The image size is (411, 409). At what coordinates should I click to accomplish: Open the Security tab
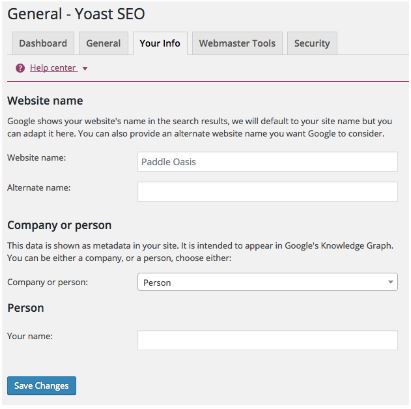(312, 43)
